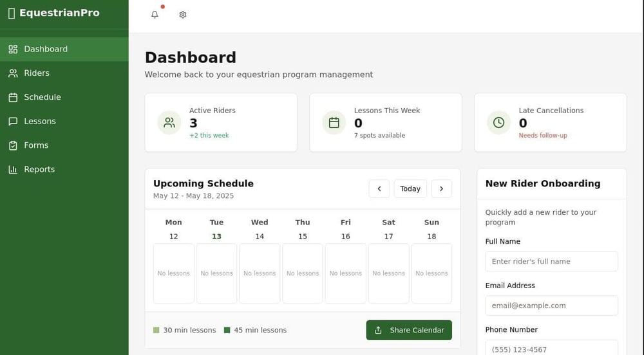Click the Forms clipboard icon in sidebar

(13, 145)
